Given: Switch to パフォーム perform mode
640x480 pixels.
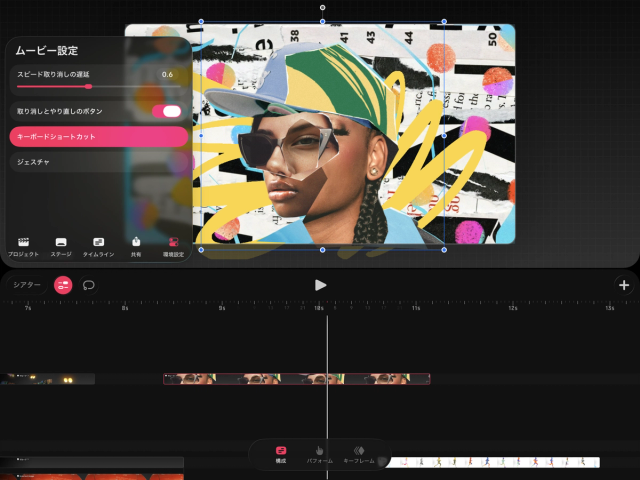Looking at the screenshot, I should (x=320, y=454).
